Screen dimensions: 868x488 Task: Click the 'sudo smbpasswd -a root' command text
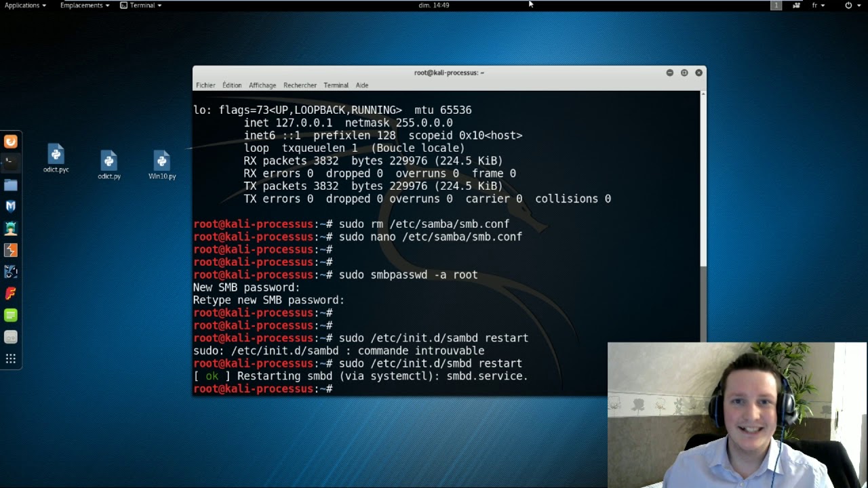tap(408, 274)
